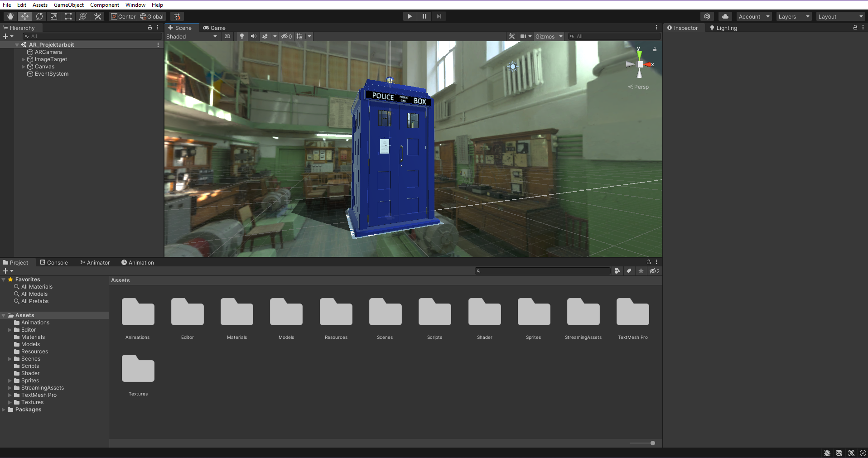
Task: Toggle Project hidden packages visibility
Action: click(x=655, y=271)
